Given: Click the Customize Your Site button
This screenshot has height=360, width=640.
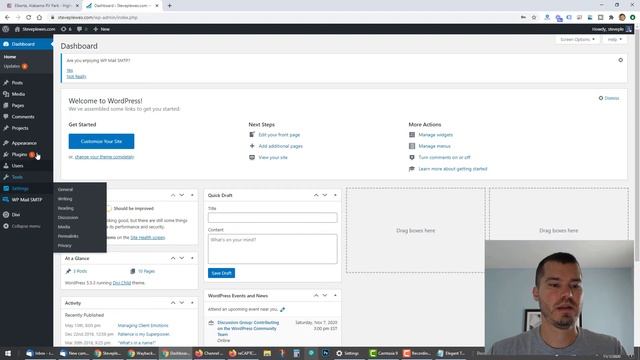Looking at the screenshot, I should tap(101, 141).
